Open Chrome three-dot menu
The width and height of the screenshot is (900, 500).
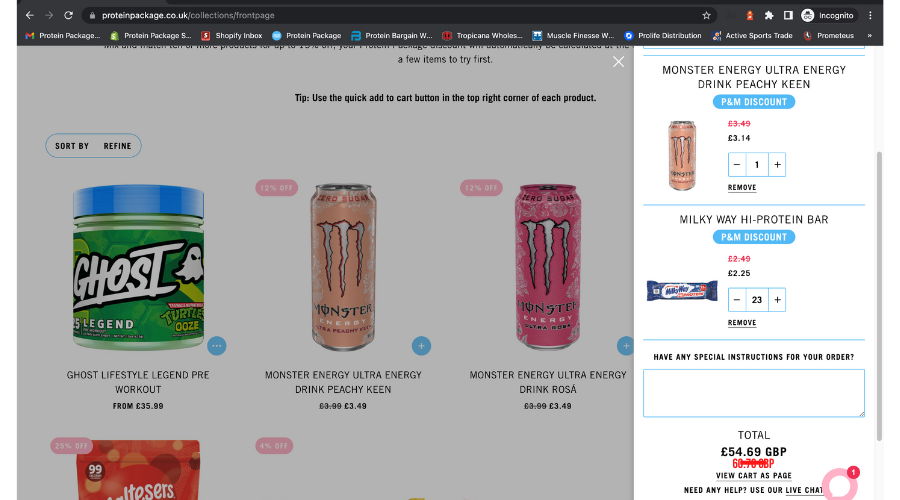click(x=870, y=15)
